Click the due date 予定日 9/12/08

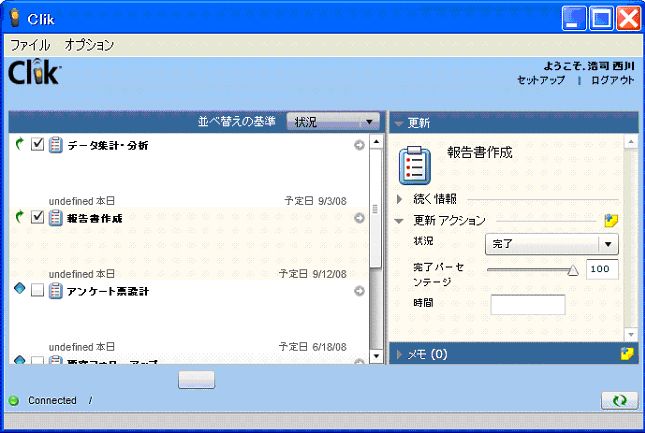tap(313, 274)
